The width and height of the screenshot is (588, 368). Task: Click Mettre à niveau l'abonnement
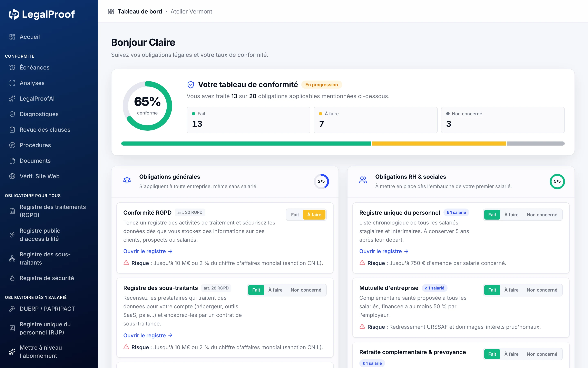pos(49,352)
